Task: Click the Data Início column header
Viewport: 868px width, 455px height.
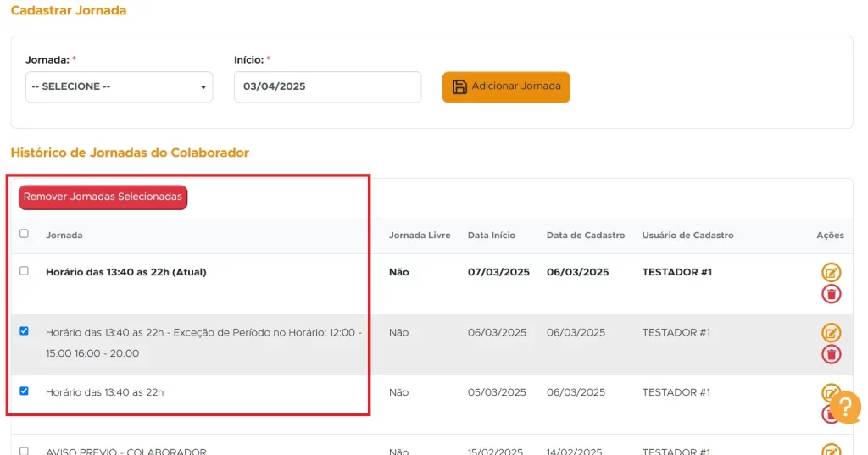Action: pyautogui.click(x=491, y=235)
